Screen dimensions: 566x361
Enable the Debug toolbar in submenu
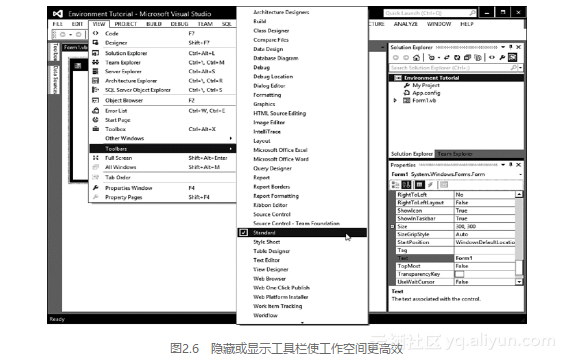302,68
